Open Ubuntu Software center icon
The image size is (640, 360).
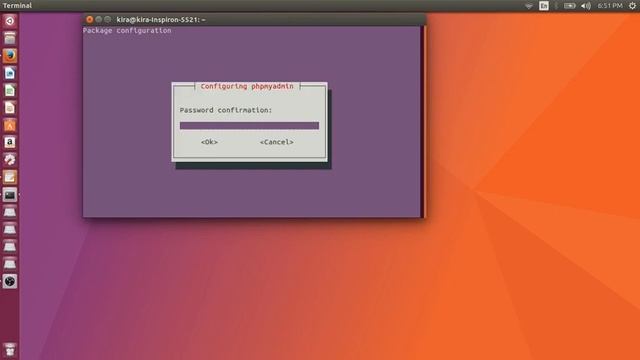10,125
